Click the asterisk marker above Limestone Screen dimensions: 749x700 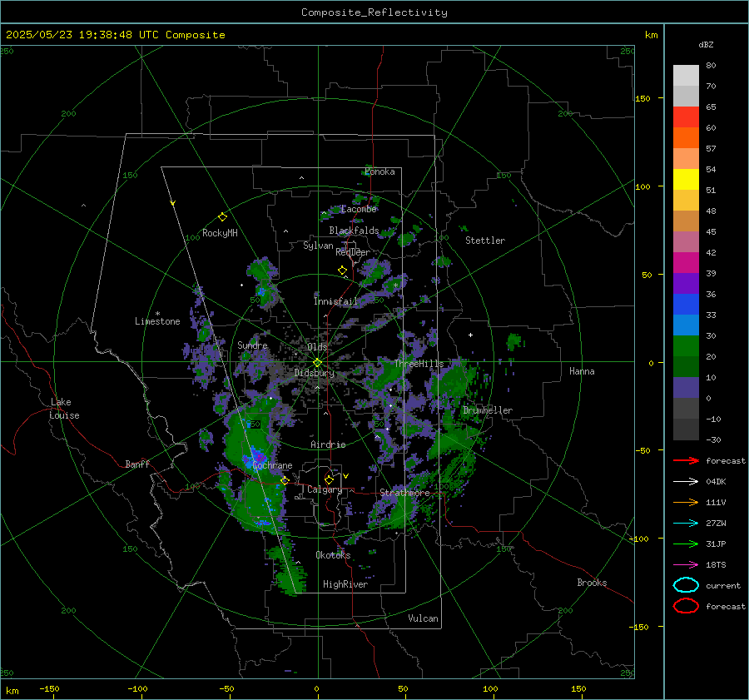[157, 314]
